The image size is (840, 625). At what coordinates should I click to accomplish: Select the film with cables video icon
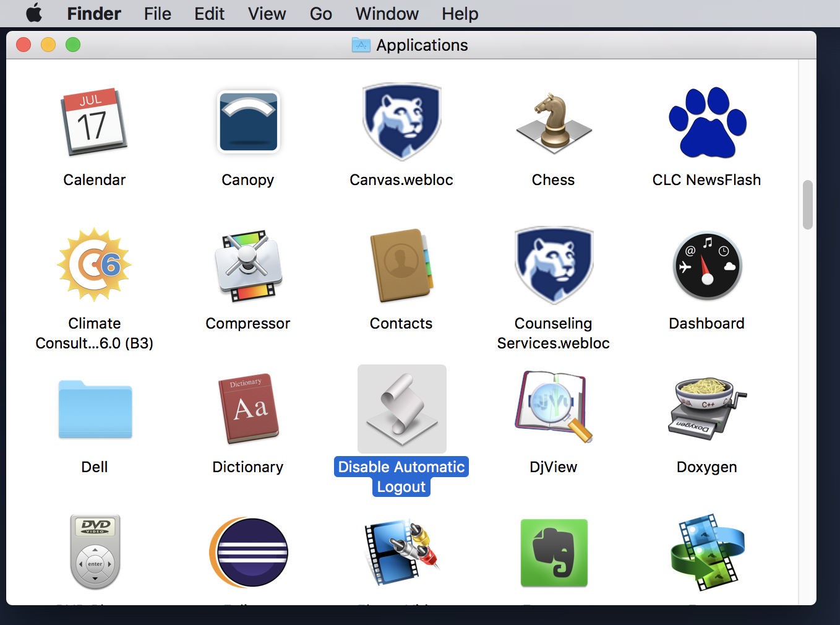click(x=401, y=553)
